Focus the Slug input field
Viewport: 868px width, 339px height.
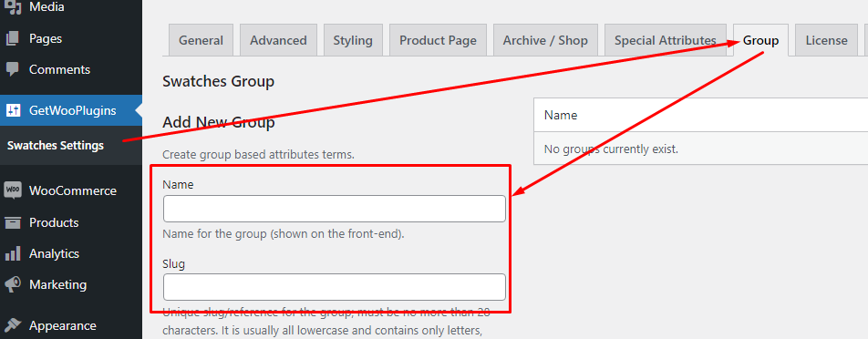point(335,287)
